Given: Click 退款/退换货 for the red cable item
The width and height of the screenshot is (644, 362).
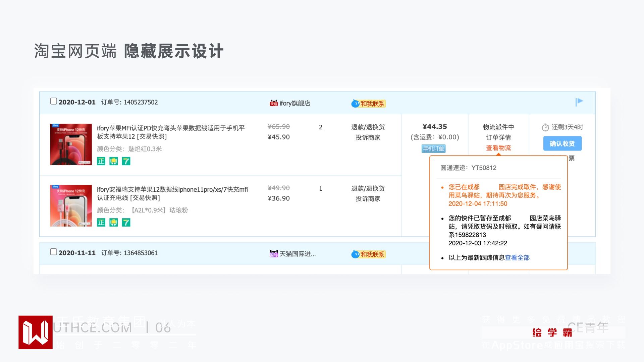Looking at the screenshot, I should point(368,127).
